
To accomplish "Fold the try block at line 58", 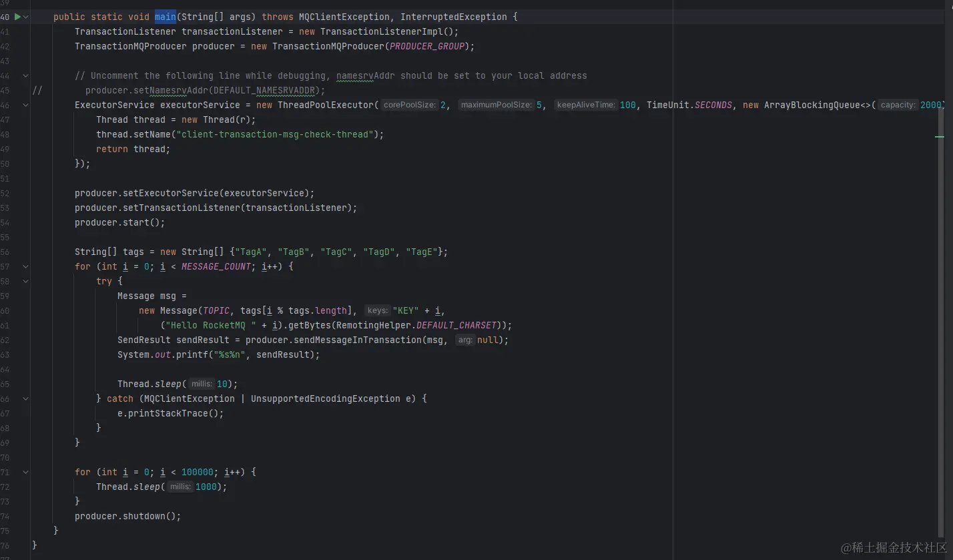I will coord(26,281).
